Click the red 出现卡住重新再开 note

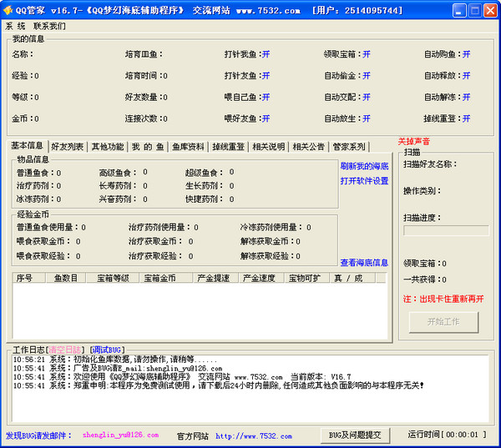point(443,300)
